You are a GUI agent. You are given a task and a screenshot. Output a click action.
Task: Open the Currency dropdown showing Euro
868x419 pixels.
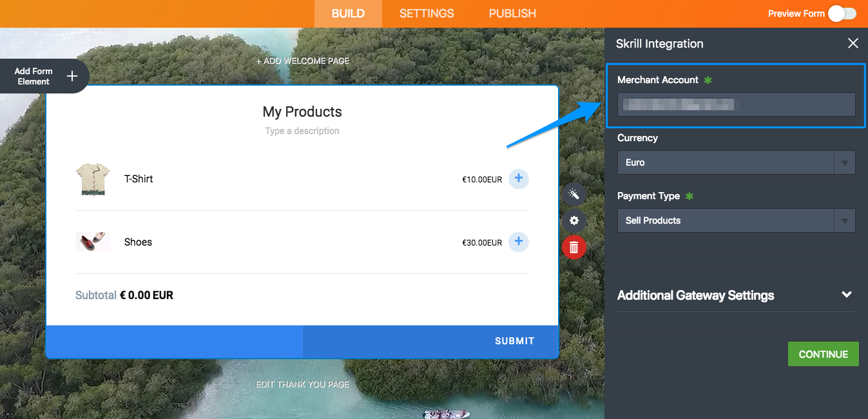[x=736, y=162]
